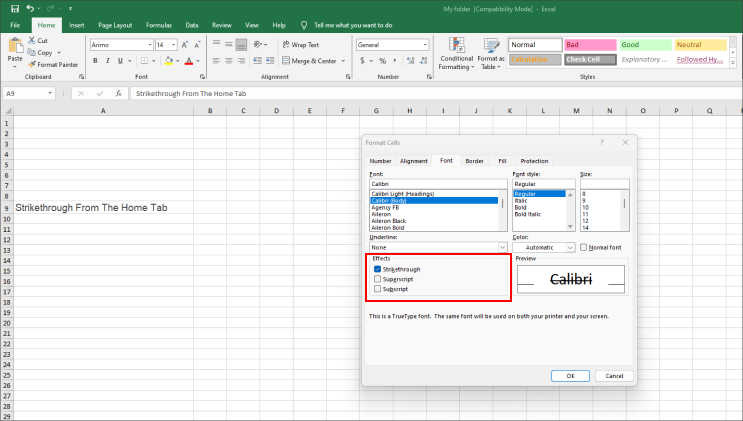Click the Cut scissors icon
Image resolution: width=743 pixels, height=421 pixels.
pos(32,40)
